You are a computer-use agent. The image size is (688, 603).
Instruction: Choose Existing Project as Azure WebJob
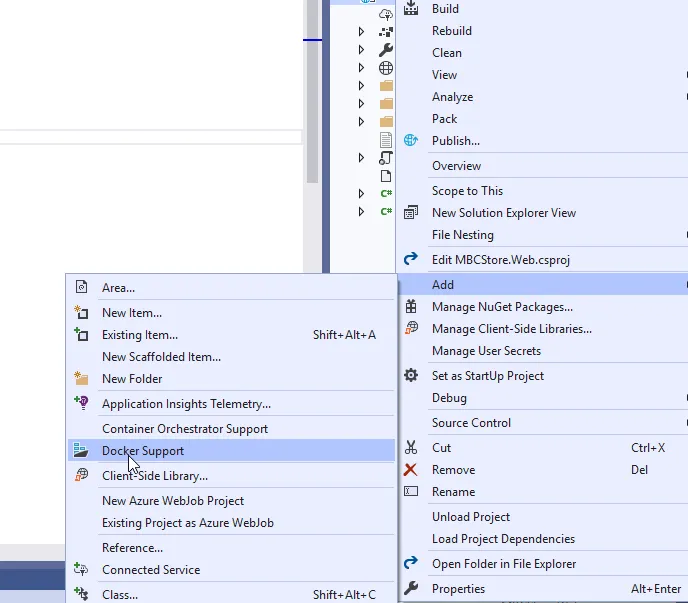[x=231, y=522]
